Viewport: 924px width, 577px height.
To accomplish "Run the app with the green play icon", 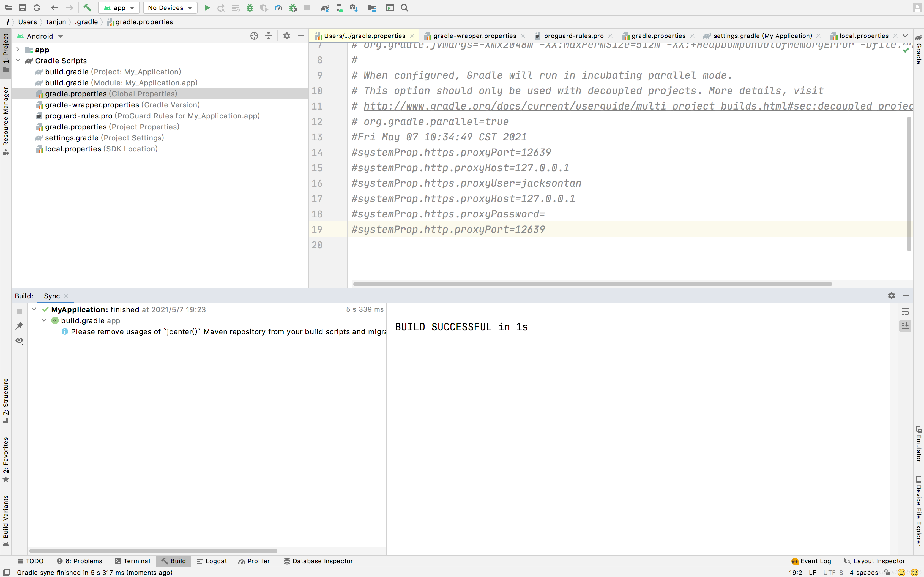I will coord(207,8).
